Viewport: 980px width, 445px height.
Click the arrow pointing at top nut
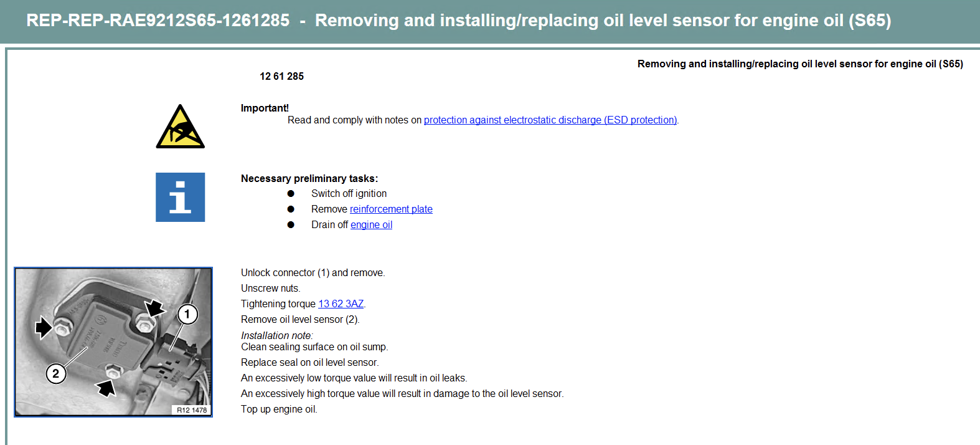154,307
